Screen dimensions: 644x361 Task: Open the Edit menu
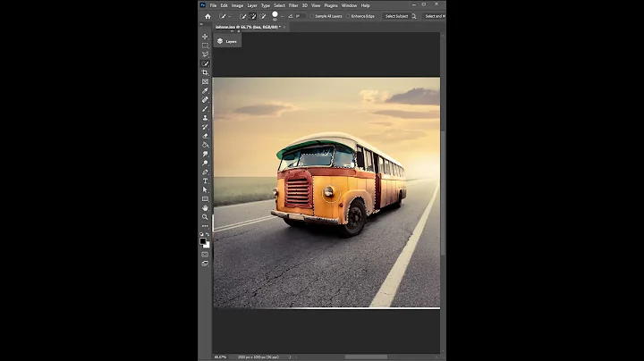click(224, 5)
